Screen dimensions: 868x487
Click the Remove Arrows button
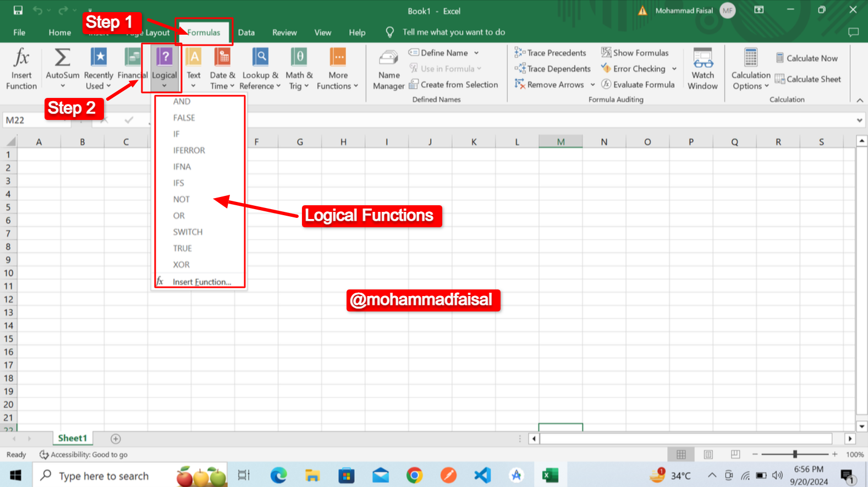[550, 85]
